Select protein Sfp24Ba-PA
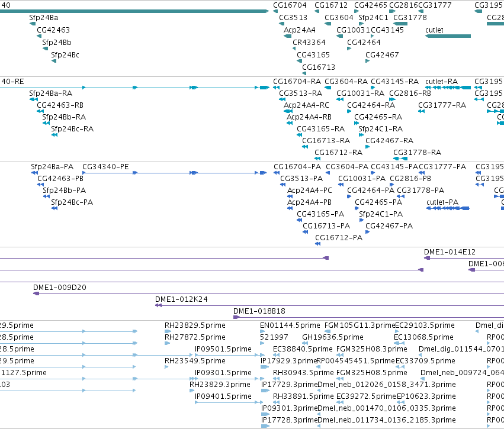 tap(52, 167)
